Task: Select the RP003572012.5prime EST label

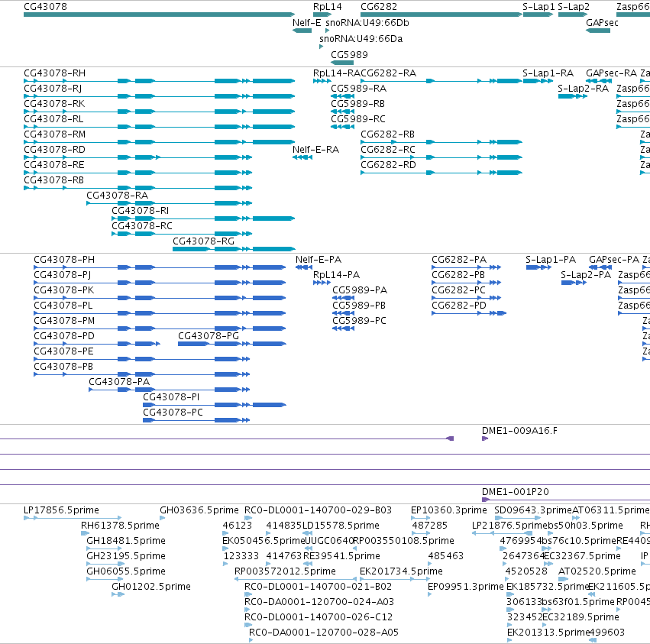Action: click(285, 571)
